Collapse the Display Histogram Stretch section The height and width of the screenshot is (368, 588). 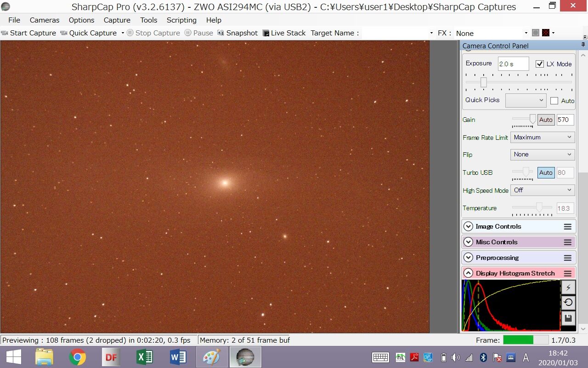click(468, 273)
